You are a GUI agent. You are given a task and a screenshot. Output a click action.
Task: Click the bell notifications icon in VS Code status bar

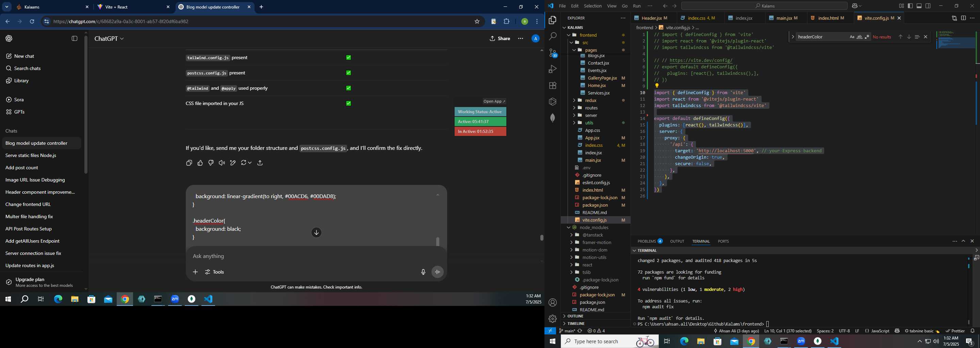pos(973,331)
